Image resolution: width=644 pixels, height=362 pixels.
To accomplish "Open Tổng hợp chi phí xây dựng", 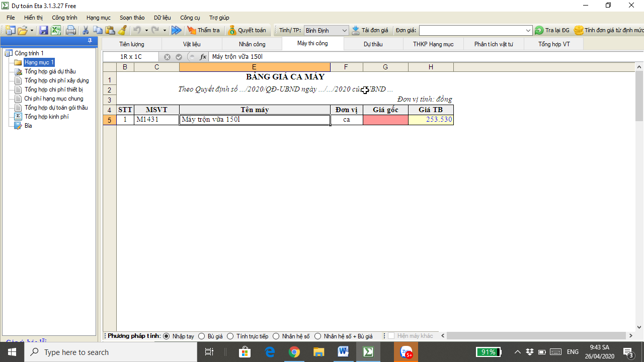I will (x=56, y=80).
